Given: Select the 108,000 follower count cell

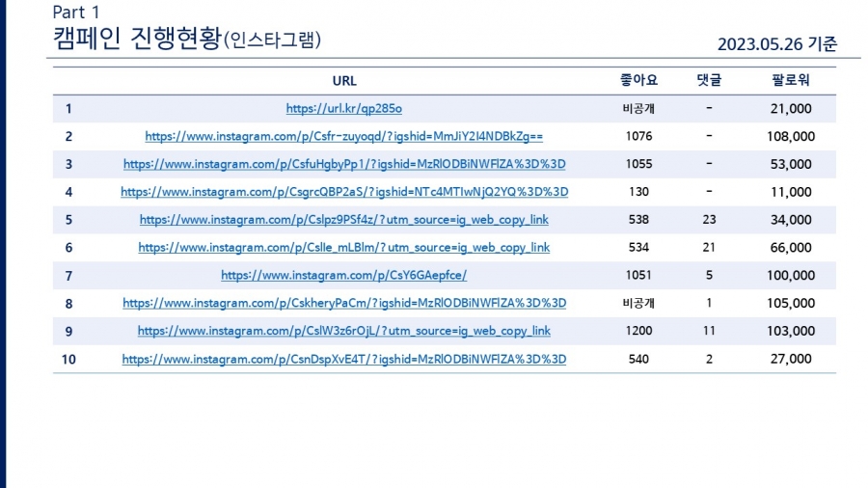Looking at the screenshot, I should click(x=791, y=137).
